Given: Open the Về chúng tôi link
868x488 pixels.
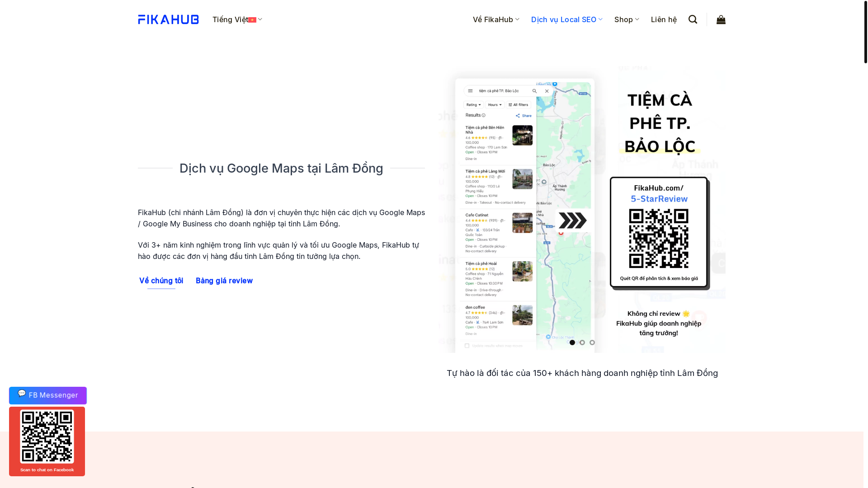Looking at the screenshot, I should click(161, 281).
